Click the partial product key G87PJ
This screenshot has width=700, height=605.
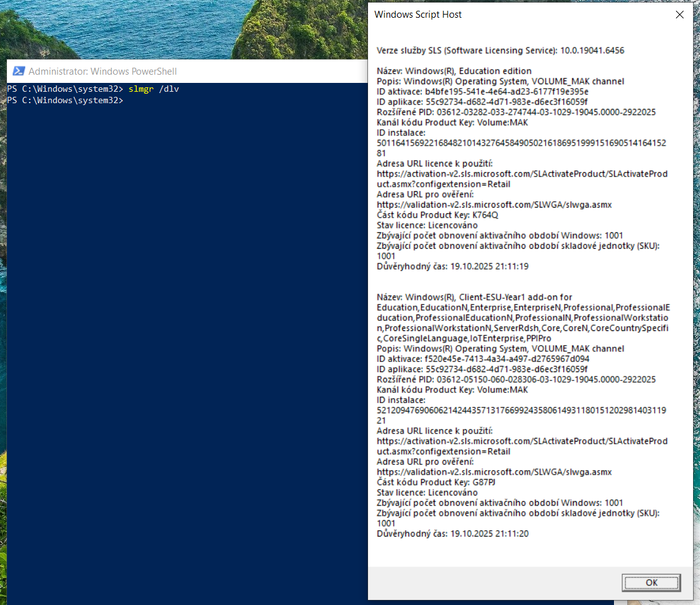[x=484, y=482]
